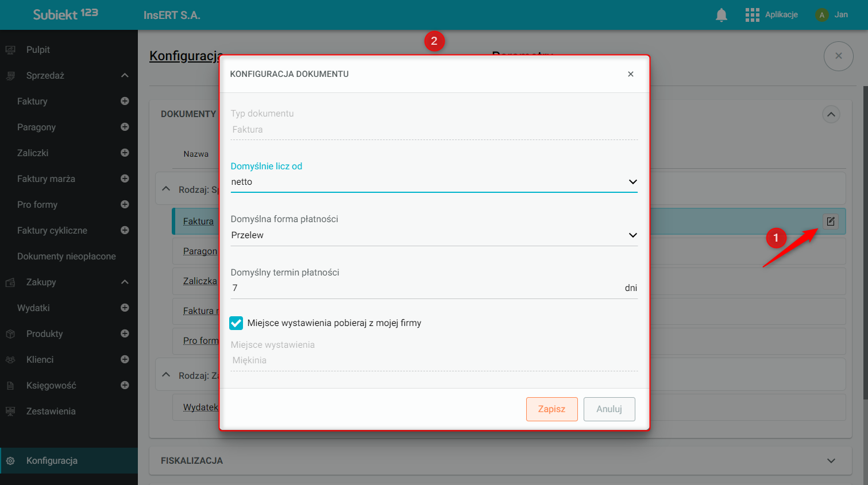Close the configuration page with round X
The height and width of the screenshot is (485, 868).
[x=839, y=56]
